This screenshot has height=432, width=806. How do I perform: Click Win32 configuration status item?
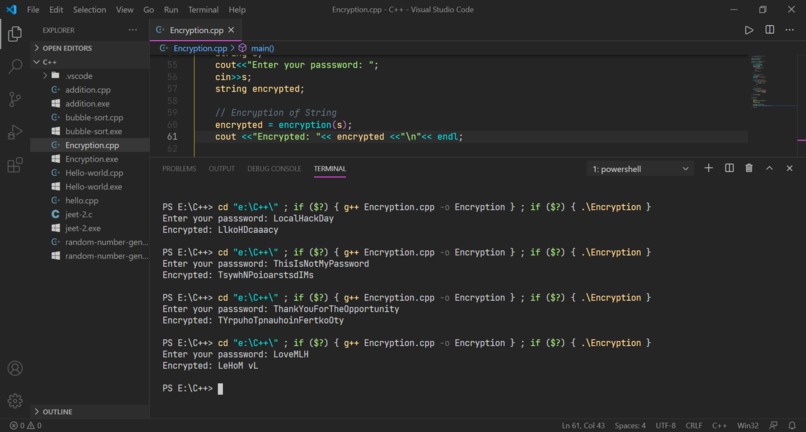pos(748,426)
